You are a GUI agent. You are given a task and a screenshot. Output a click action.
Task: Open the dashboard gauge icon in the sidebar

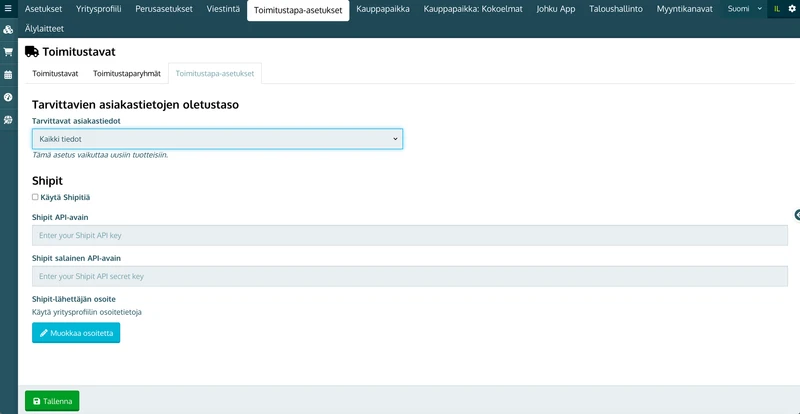point(8,97)
